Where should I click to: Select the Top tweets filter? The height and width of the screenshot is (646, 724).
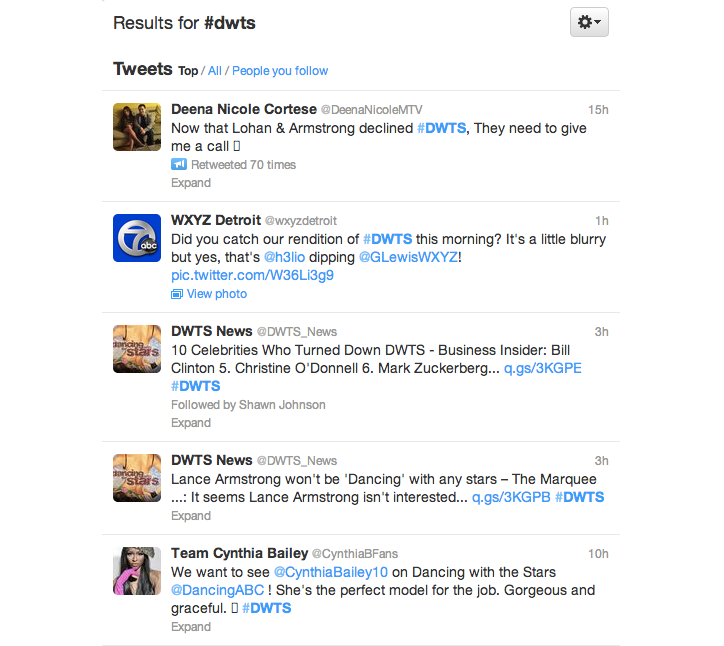point(188,71)
